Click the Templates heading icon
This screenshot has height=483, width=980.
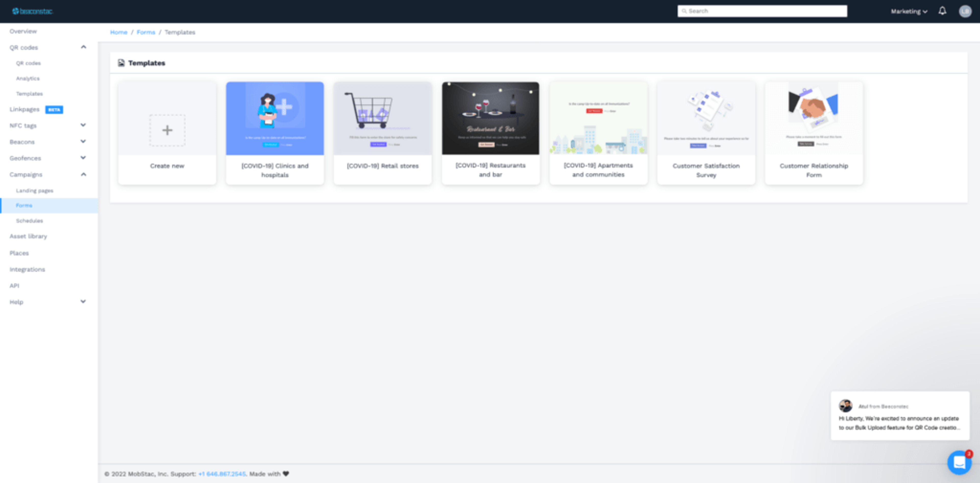(121, 63)
